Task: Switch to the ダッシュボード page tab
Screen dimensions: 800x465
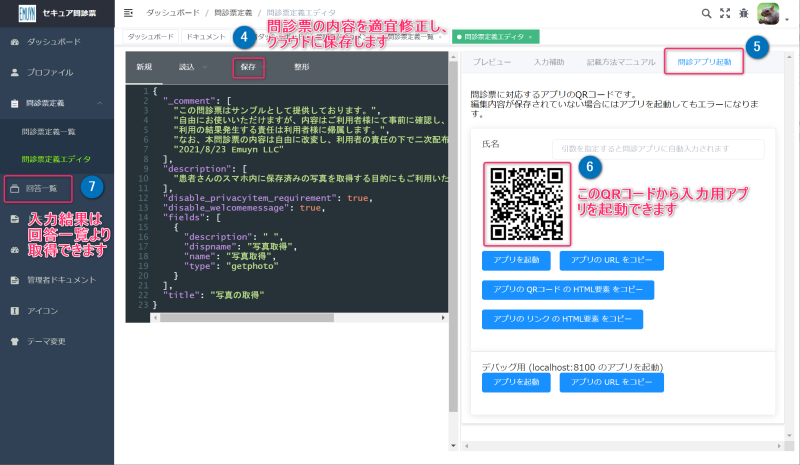Action: pyautogui.click(x=150, y=37)
